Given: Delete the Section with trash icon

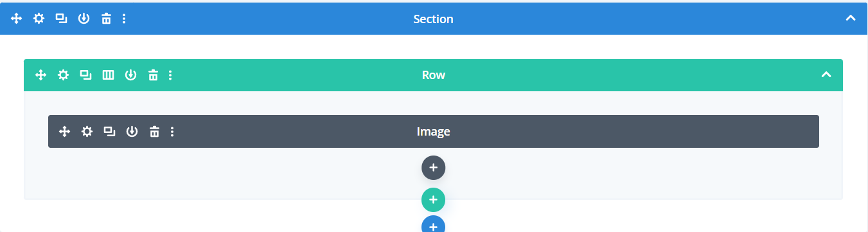Looking at the screenshot, I should tap(106, 19).
